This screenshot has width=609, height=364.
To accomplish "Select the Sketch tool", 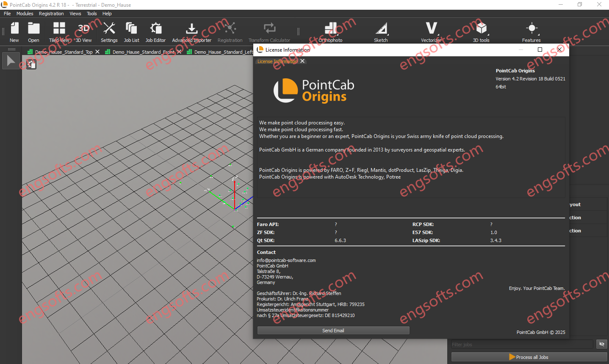I will [x=381, y=32].
